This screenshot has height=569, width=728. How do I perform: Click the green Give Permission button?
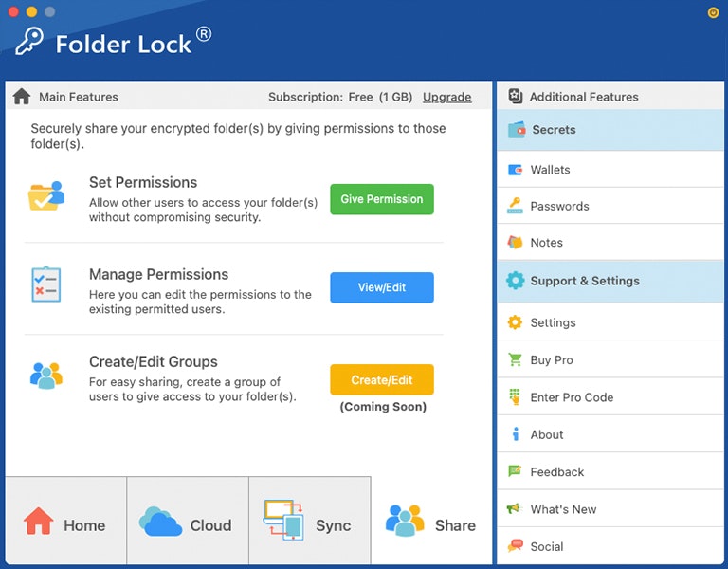pyautogui.click(x=382, y=199)
